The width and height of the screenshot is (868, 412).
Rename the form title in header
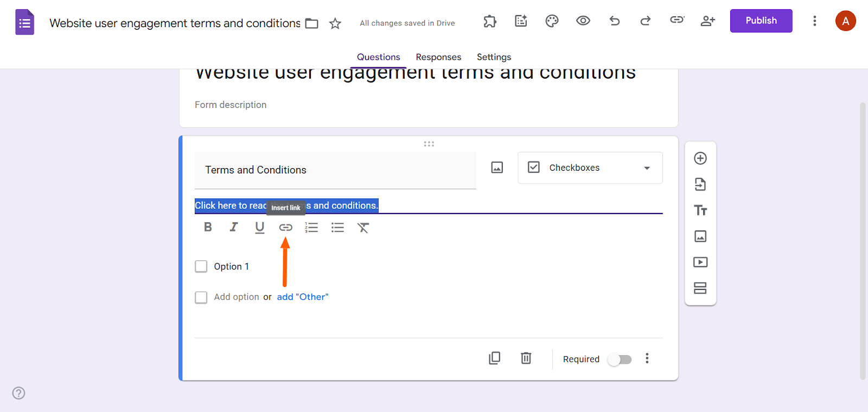tap(175, 23)
